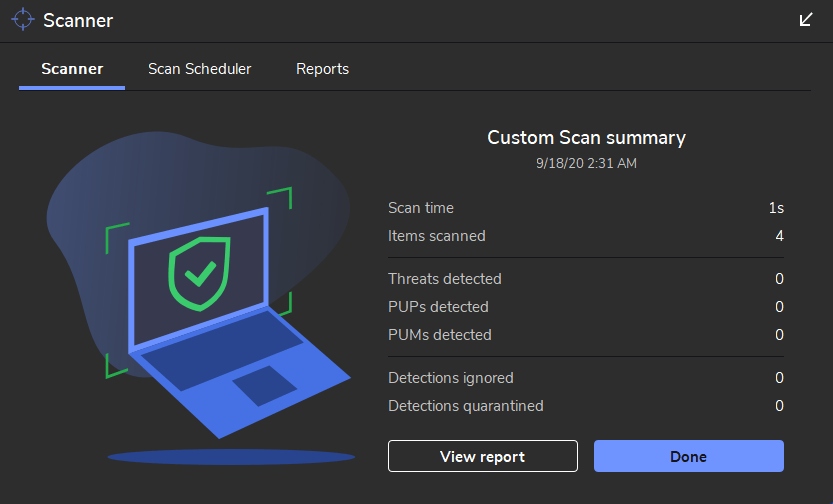Click the Scan time label
The height and width of the screenshot is (504, 833).
coord(421,208)
